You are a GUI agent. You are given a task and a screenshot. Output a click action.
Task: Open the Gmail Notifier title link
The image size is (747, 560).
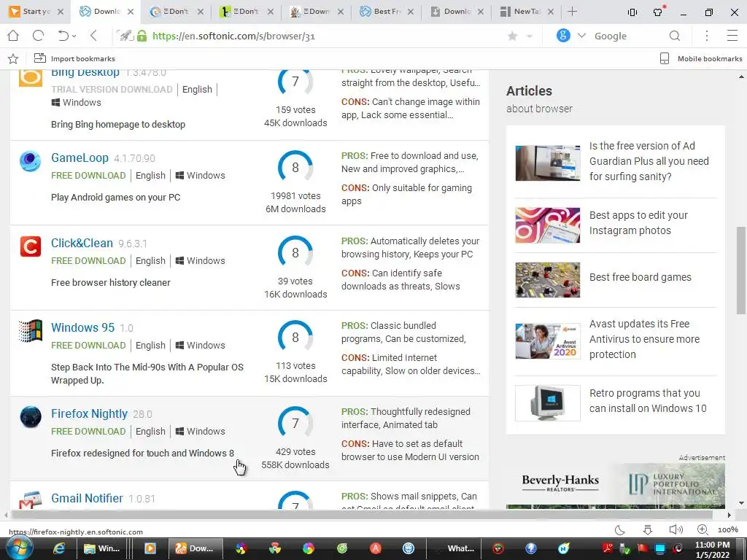click(87, 498)
